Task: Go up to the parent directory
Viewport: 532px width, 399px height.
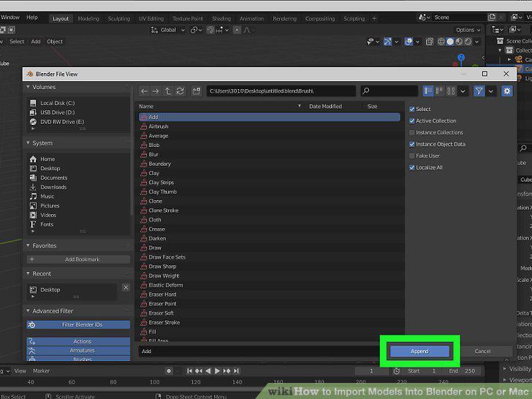Action: [x=168, y=91]
